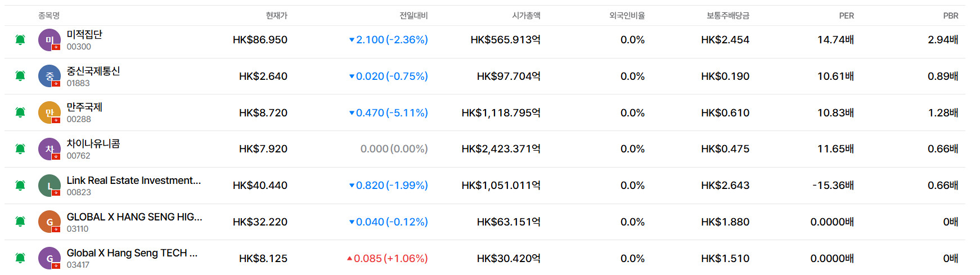
Task: Click the blue 중 avatar of 중신국제통신
Action: coord(50,76)
